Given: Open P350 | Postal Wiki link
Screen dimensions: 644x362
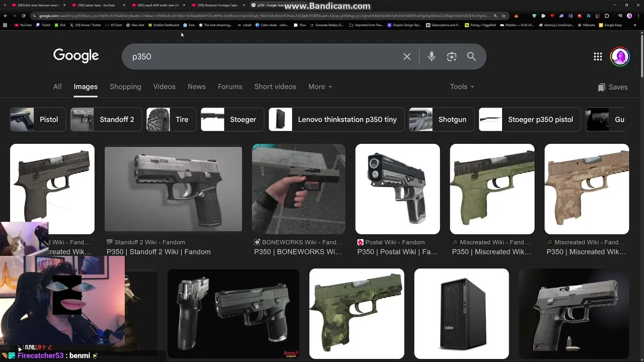Looking at the screenshot, I should coord(397,252).
